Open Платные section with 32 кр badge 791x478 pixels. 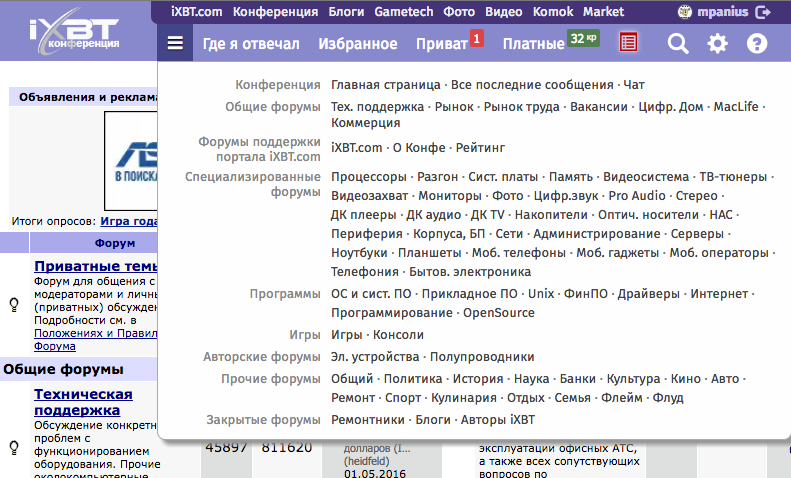coord(533,44)
